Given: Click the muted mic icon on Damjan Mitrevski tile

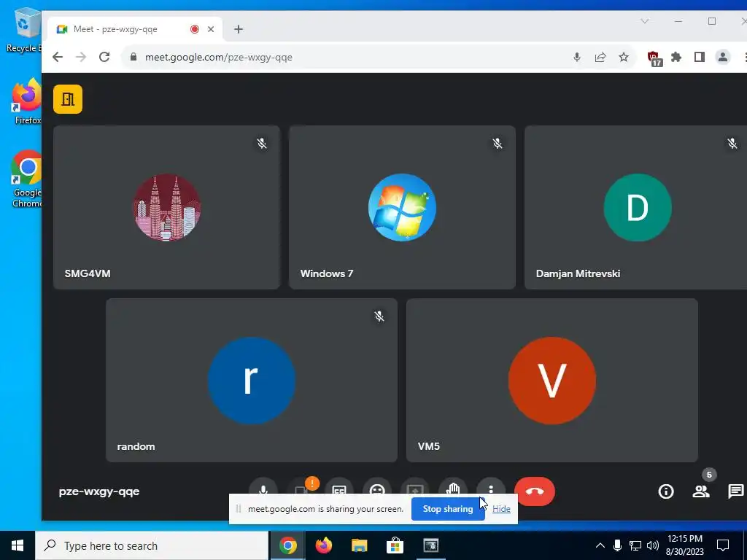Looking at the screenshot, I should (x=732, y=144).
